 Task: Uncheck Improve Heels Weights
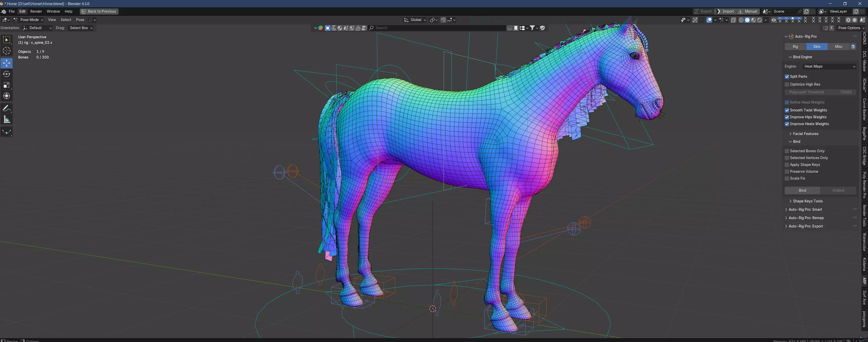point(787,124)
